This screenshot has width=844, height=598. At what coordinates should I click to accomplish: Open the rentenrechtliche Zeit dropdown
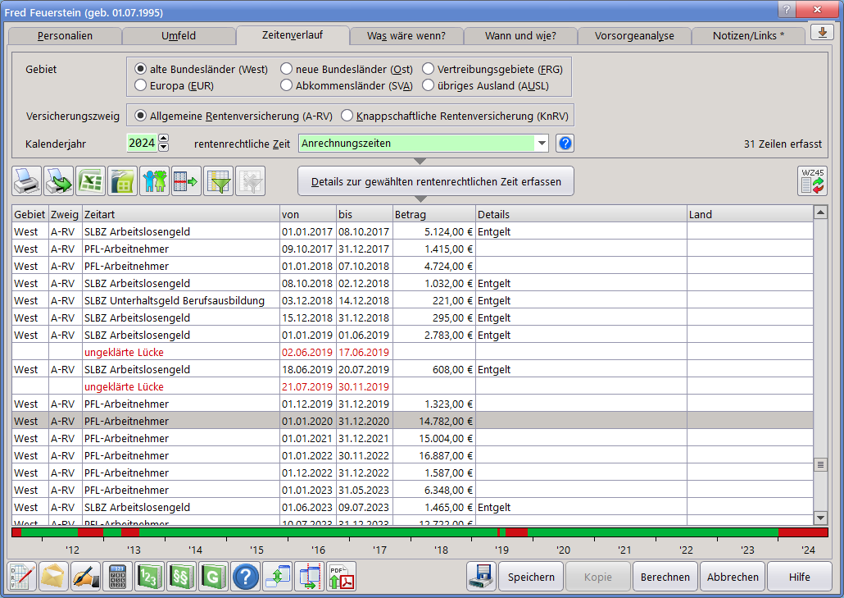pyautogui.click(x=542, y=143)
